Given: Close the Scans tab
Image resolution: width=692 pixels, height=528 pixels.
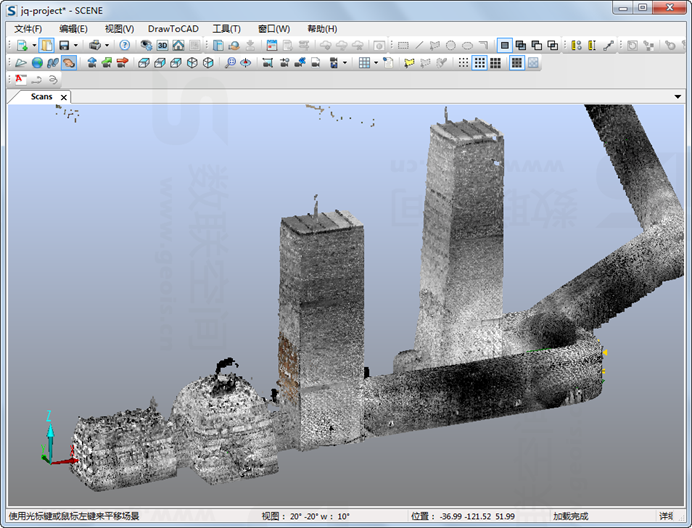Looking at the screenshot, I should tap(64, 97).
